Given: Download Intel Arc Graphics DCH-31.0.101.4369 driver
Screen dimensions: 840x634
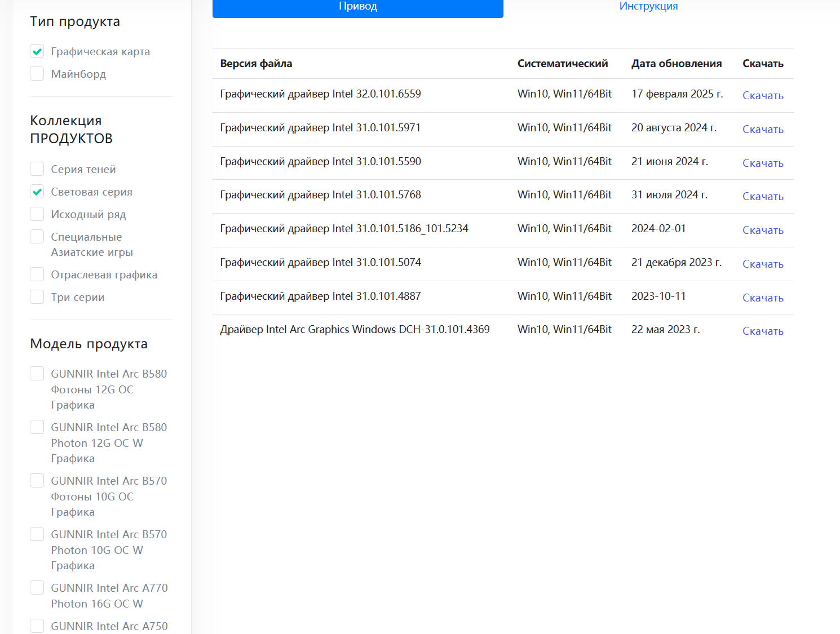Looking at the screenshot, I should coord(763,331).
